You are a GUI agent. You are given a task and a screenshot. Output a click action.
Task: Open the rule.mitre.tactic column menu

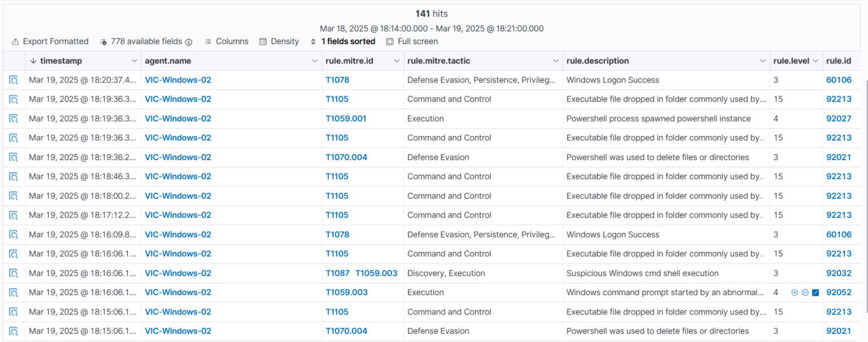554,60
